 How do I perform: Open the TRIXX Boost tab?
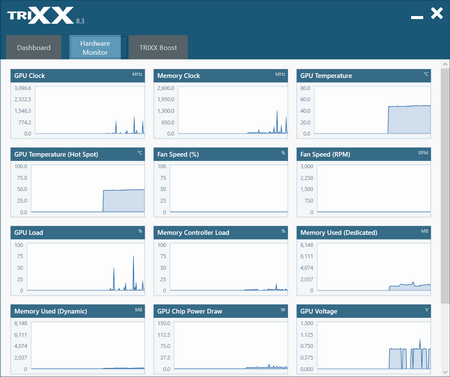(158, 47)
